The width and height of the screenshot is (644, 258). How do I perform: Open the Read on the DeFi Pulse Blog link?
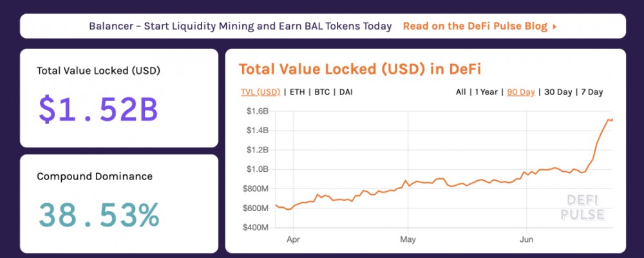(475, 26)
